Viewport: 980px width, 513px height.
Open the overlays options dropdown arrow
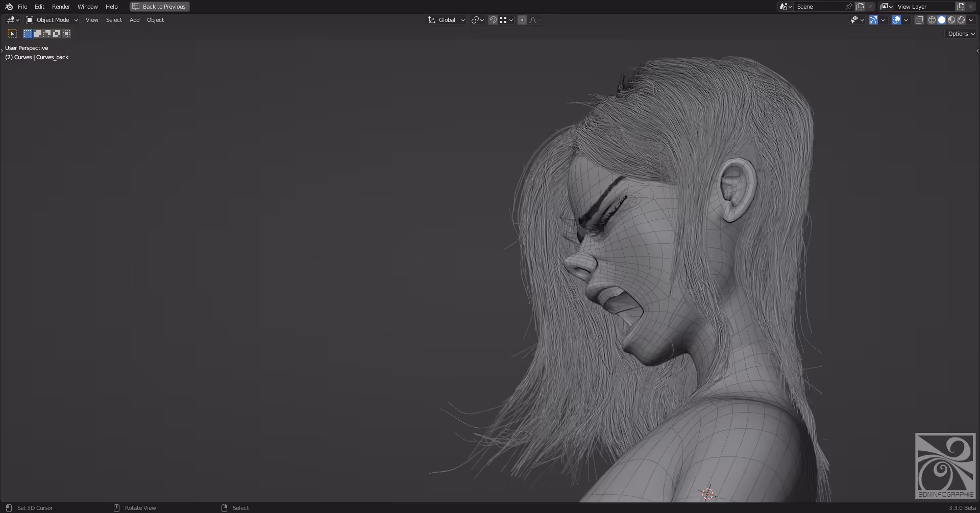pos(906,20)
